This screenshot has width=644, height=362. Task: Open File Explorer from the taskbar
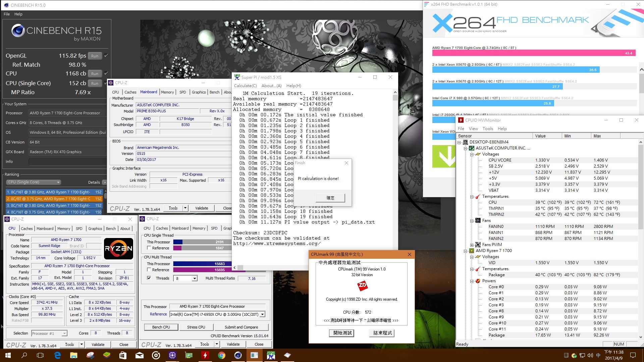(74, 355)
